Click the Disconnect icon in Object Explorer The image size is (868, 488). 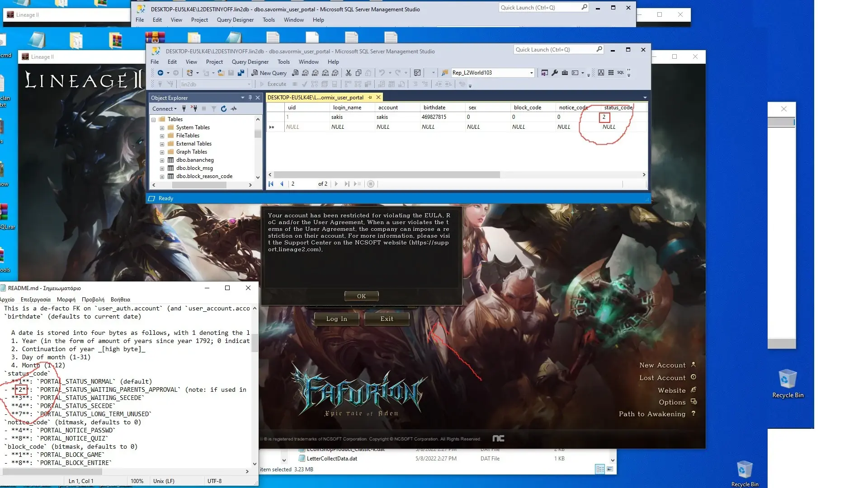click(x=194, y=108)
